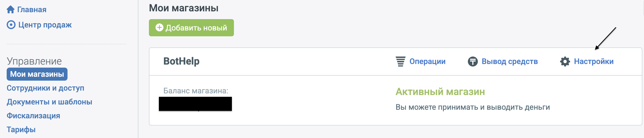Click the Операции list icon
Screen dimensions: 644x138
pyautogui.click(x=400, y=61)
